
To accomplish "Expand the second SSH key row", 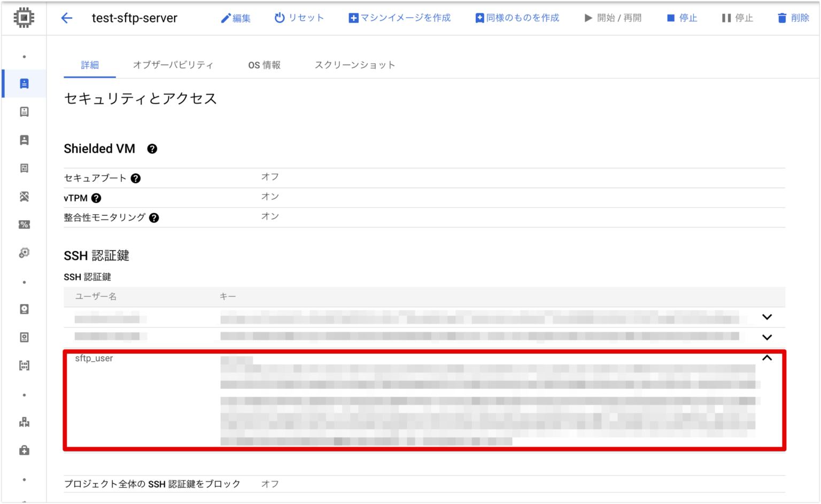I will click(768, 337).
